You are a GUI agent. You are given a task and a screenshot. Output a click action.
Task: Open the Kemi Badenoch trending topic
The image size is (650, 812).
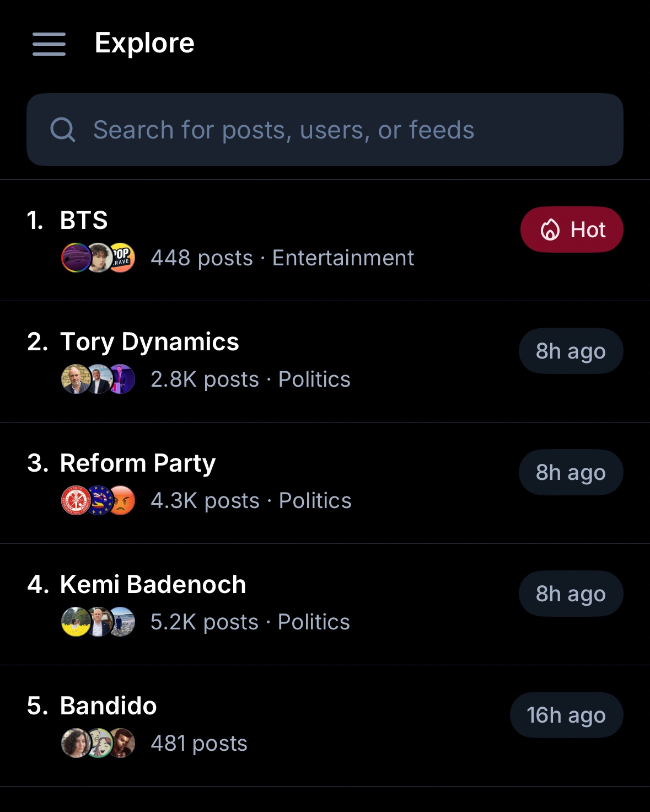153,584
